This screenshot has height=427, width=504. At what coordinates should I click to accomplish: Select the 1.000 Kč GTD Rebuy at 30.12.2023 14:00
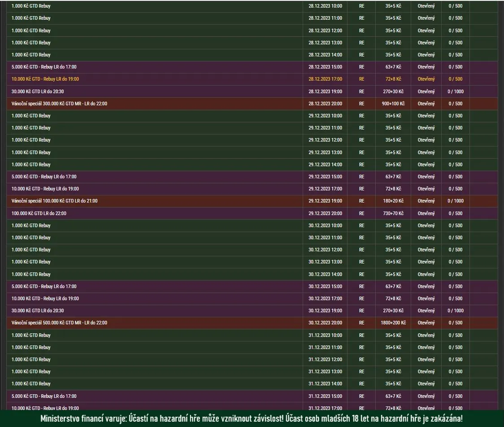coord(31,274)
